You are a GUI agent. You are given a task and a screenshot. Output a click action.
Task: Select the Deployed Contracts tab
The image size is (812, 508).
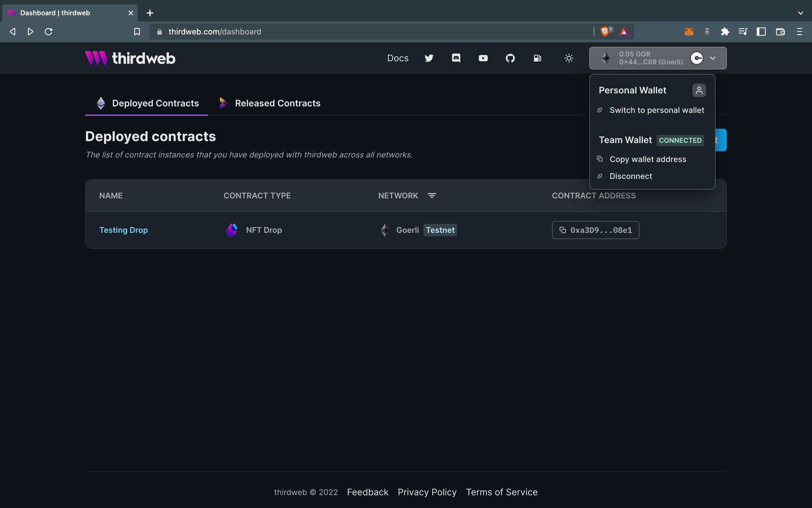(155, 103)
